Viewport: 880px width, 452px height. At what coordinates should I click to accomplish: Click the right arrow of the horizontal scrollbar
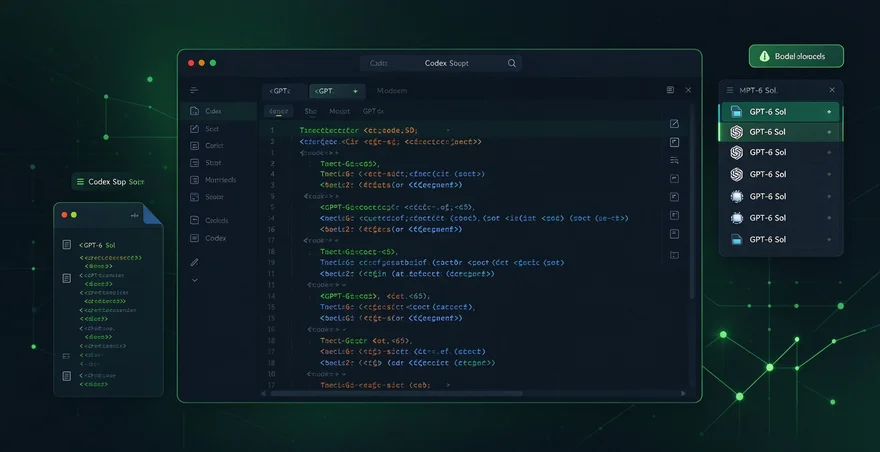pos(683,394)
